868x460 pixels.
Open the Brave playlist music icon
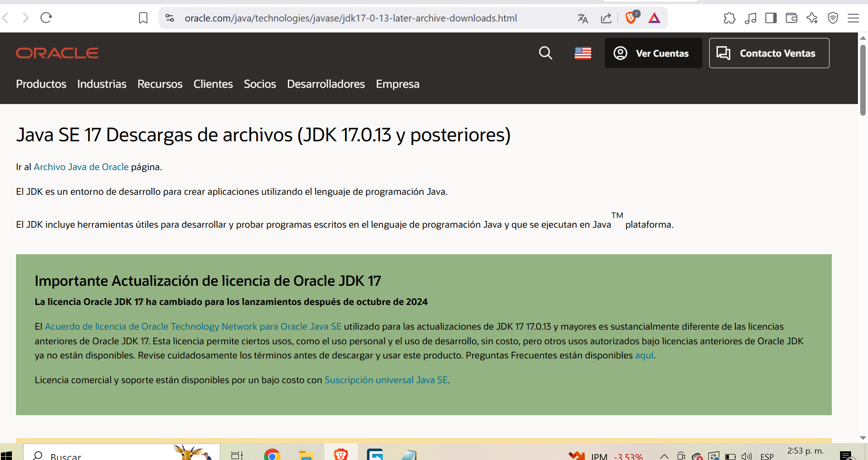[750, 18]
